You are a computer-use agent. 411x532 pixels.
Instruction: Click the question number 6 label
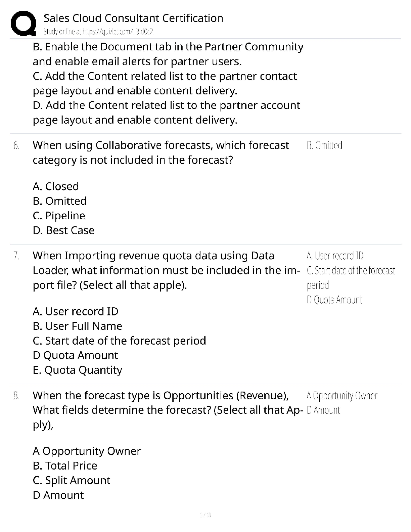click(16, 146)
